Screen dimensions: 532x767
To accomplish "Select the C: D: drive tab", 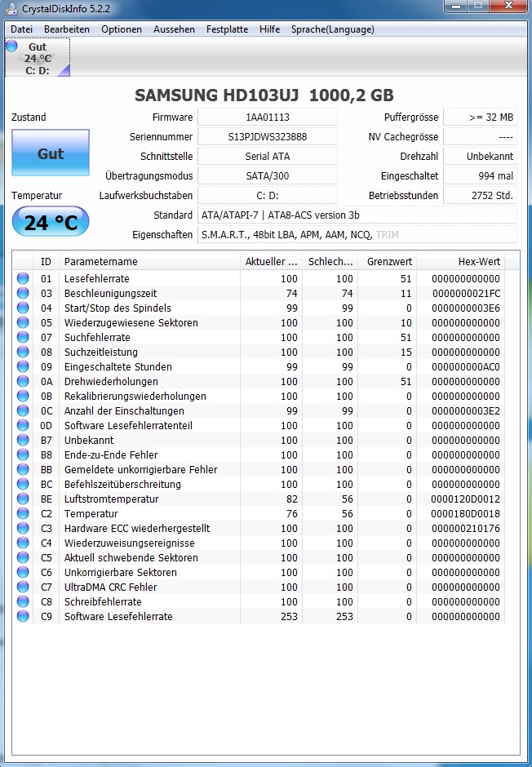I will point(38,58).
